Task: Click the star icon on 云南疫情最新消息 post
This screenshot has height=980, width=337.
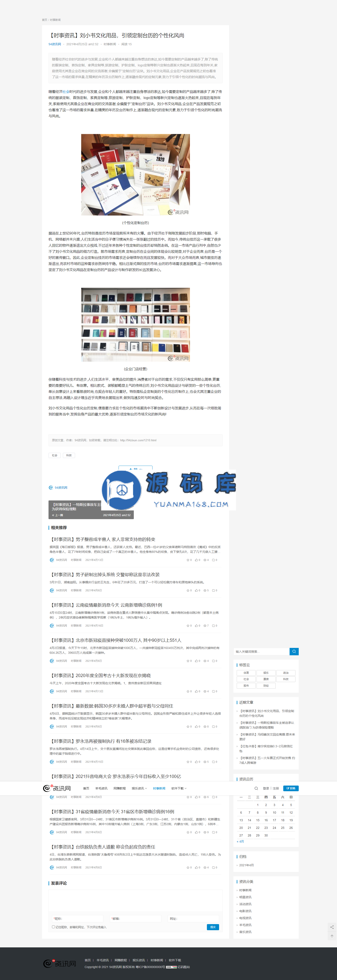Action: [188, 625]
